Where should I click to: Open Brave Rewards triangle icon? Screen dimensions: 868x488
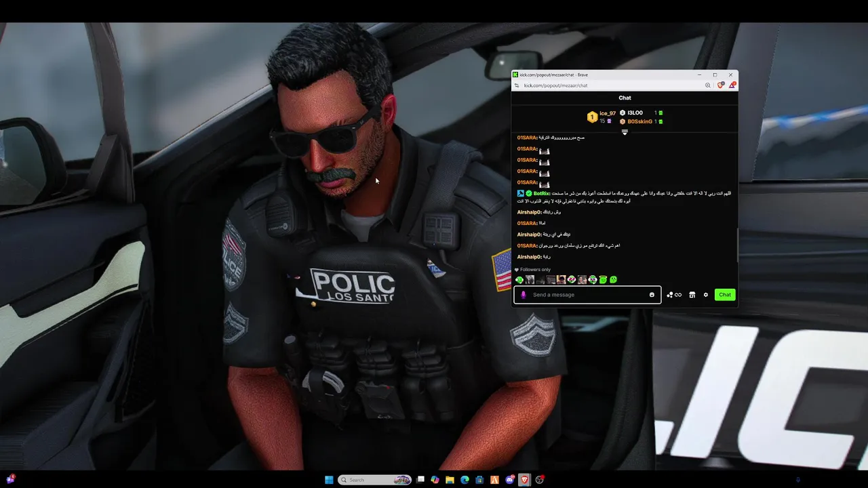(x=732, y=85)
